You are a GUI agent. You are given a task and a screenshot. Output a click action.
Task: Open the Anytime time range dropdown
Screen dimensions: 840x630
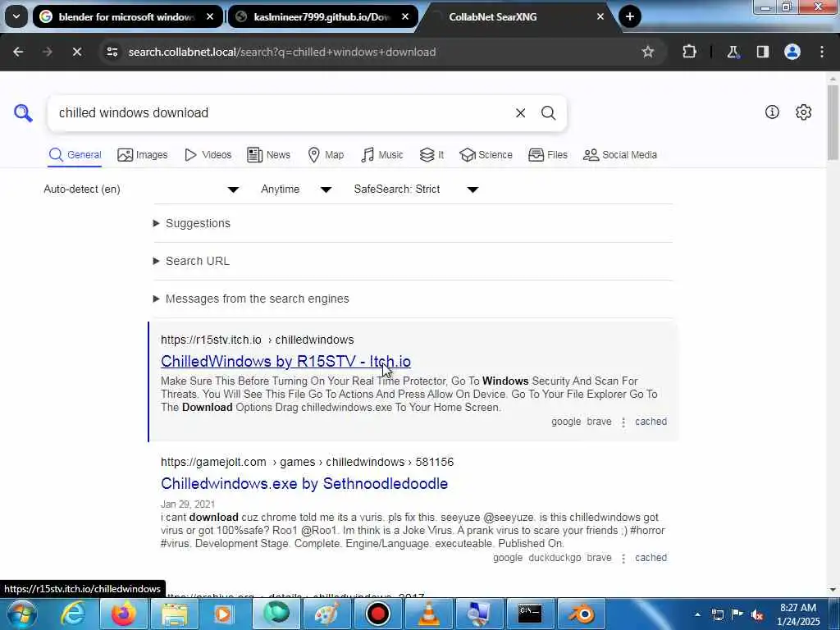point(296,189)
